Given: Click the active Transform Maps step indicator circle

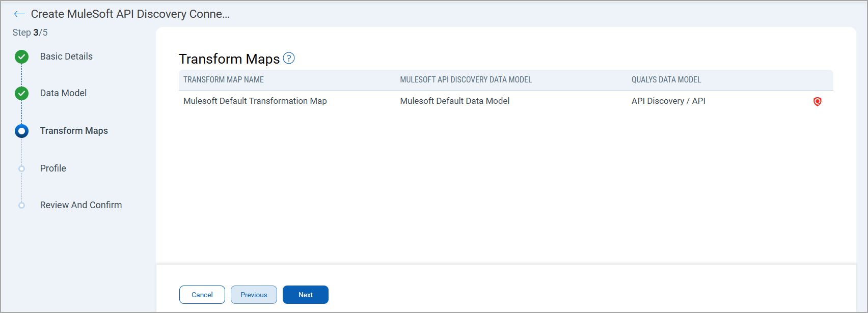Looking at the screenshot, I should click(x=21, y=131).
